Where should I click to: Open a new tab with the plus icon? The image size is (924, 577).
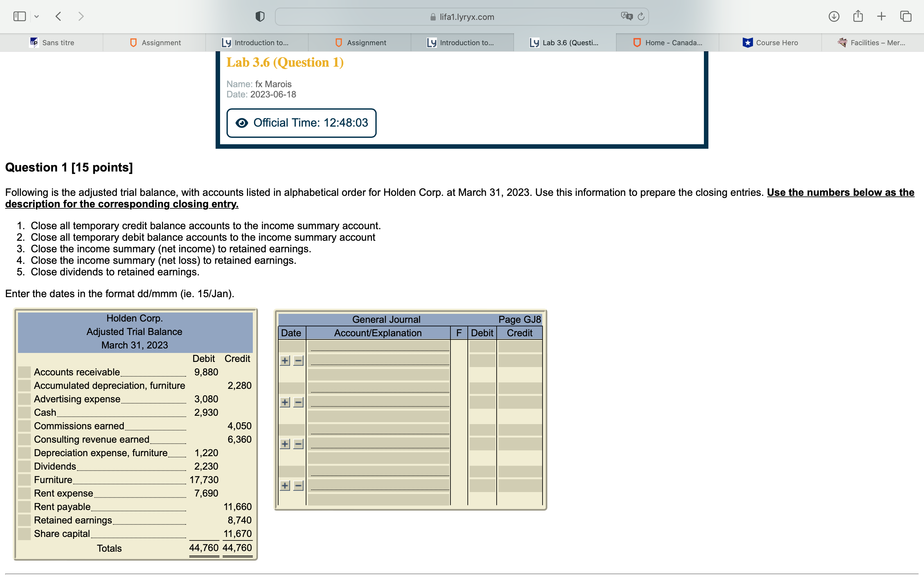coord(882,16)
